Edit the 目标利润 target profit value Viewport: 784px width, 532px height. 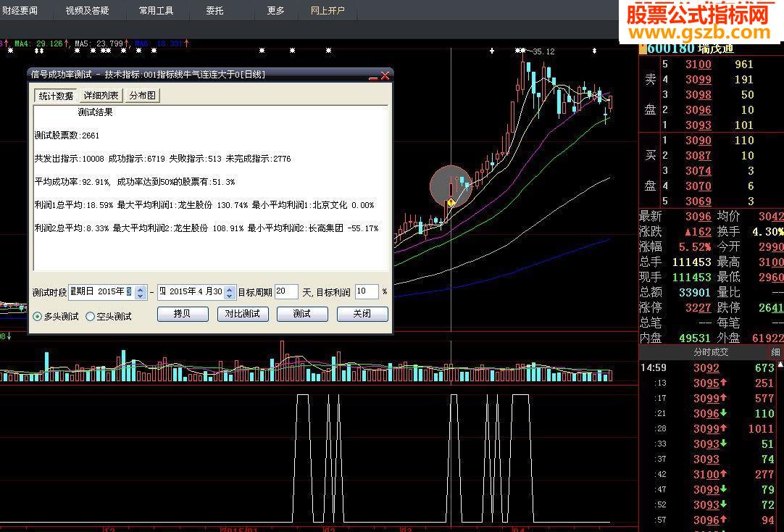(366, 291)
